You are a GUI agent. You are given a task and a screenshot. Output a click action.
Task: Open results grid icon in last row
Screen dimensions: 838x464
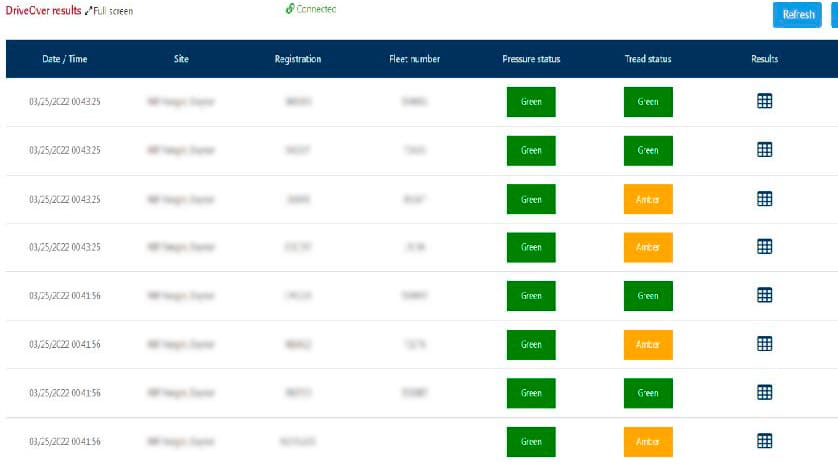click(764, 441)
